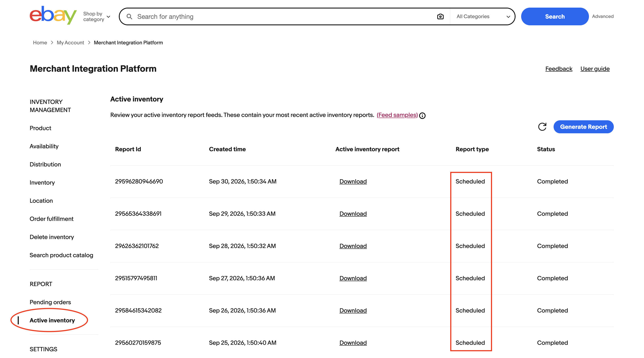Click Created time column header
644x358 pixels.
(x=227, y=149)
